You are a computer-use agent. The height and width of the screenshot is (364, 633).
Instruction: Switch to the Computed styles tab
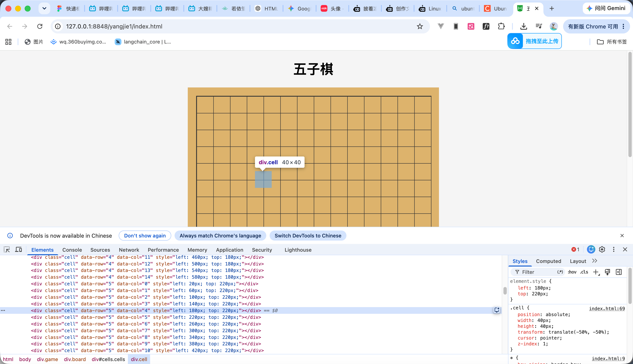point(548,261)
